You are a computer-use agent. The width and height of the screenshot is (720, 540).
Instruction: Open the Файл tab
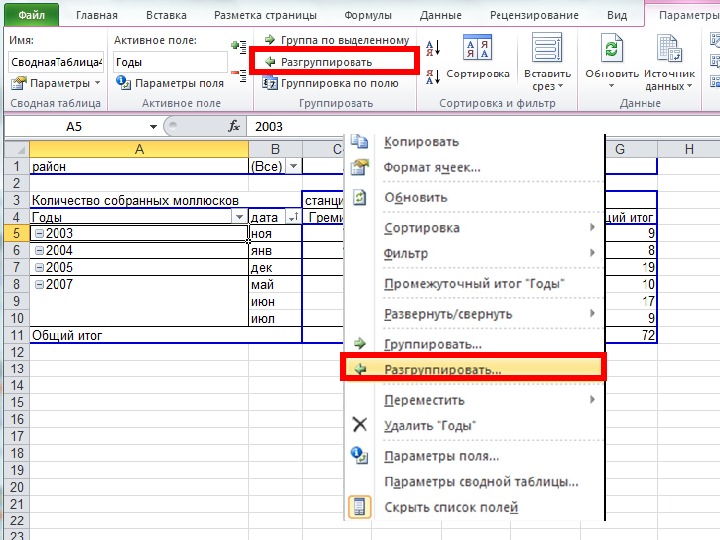[x=30, y=15]
